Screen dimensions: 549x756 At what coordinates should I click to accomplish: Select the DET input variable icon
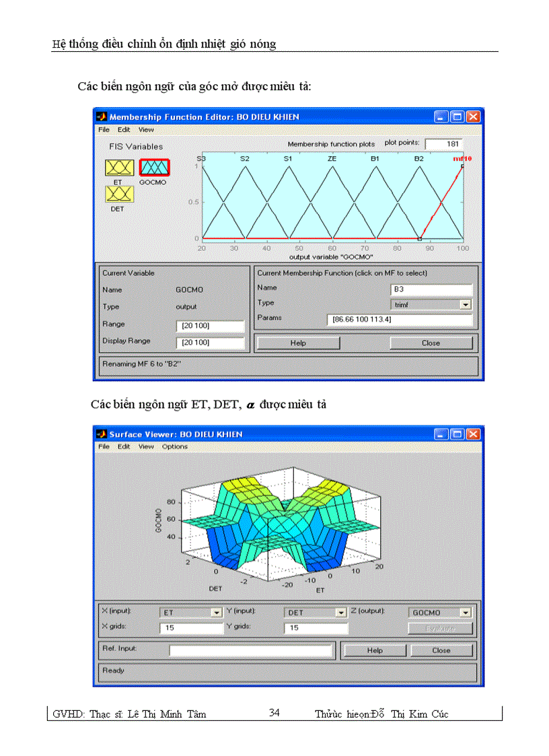pos(118,194)
